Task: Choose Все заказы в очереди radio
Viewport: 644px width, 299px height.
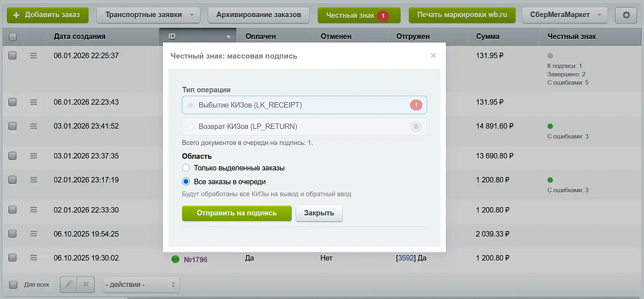Action: 186,181
